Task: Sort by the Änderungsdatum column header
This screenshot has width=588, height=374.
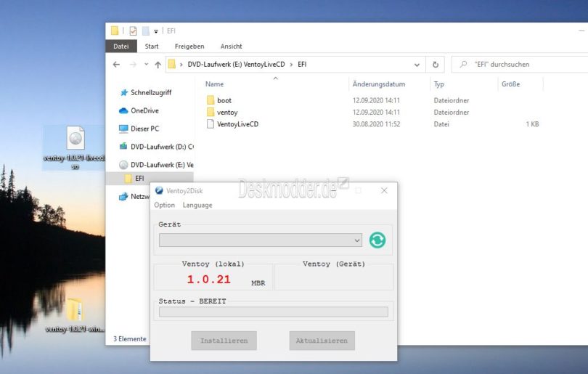Action: coord(379,84)
